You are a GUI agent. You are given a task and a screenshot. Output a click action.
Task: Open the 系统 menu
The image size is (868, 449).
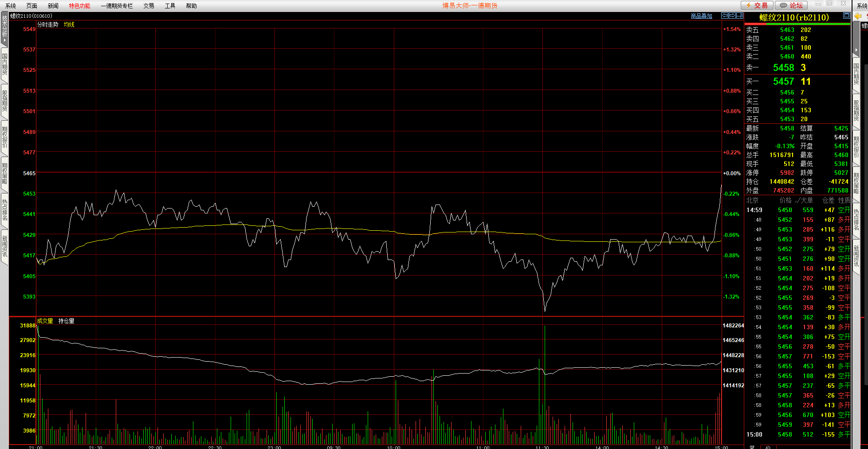pos(11,6)
